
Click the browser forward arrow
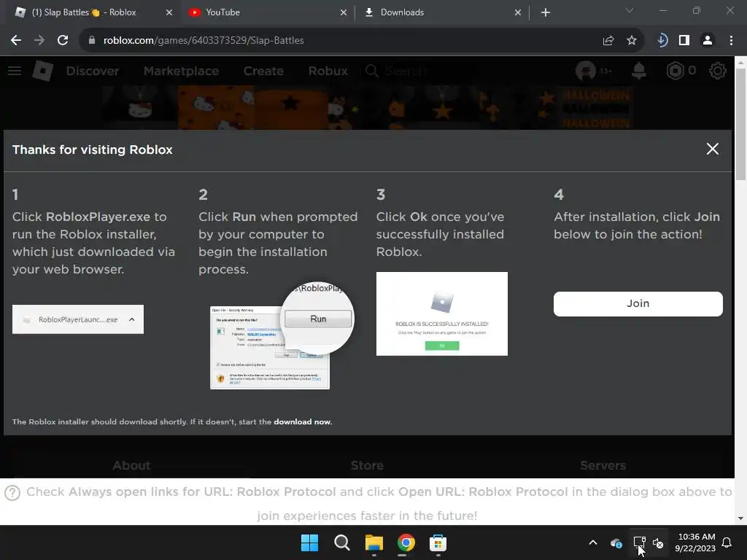click(x=39, y=41)
